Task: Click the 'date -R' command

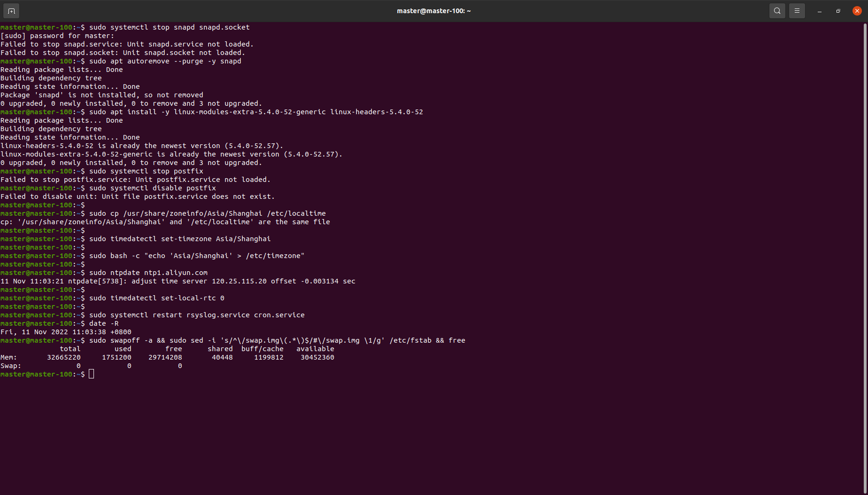Action: pos(104,323)
